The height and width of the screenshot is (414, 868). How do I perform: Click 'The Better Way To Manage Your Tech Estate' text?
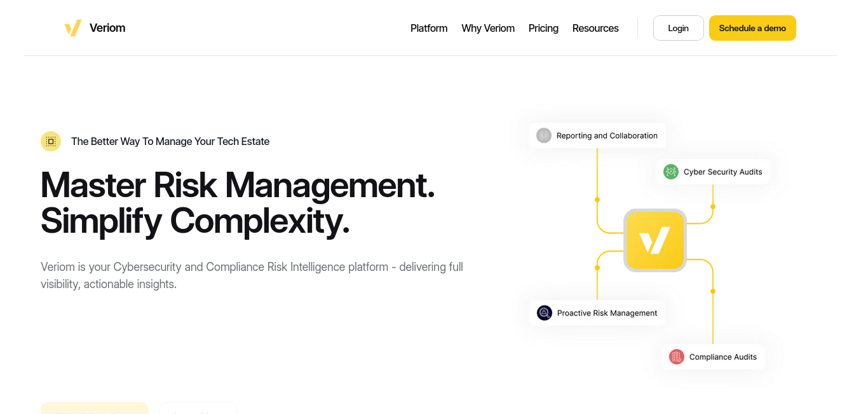170,141
